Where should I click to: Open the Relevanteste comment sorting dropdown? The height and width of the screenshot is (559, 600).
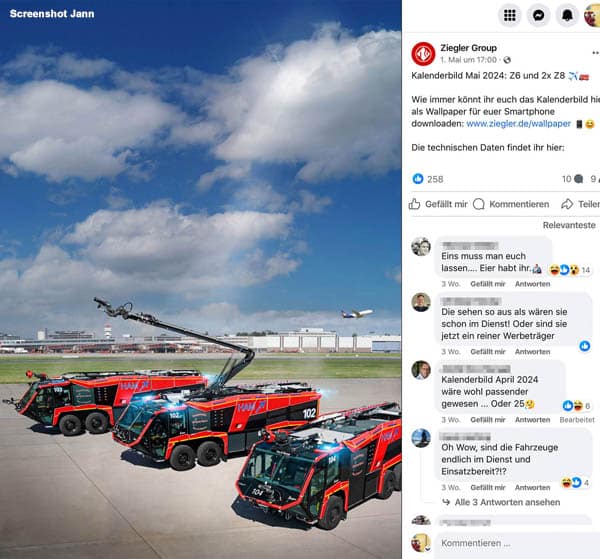(x=569, y=225)
